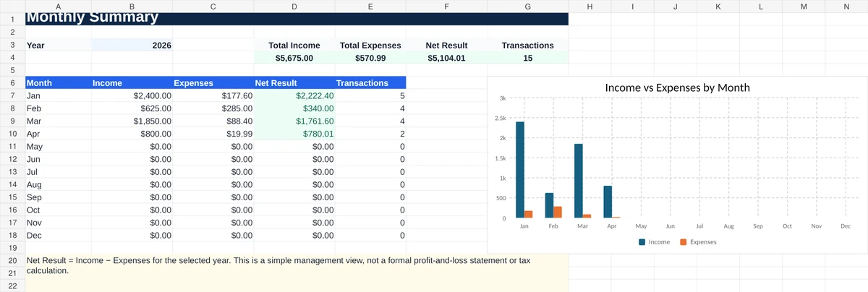Screen dimensions: 868x292
Task: Select the Feb net result $340.00
Action: [294, 108]
